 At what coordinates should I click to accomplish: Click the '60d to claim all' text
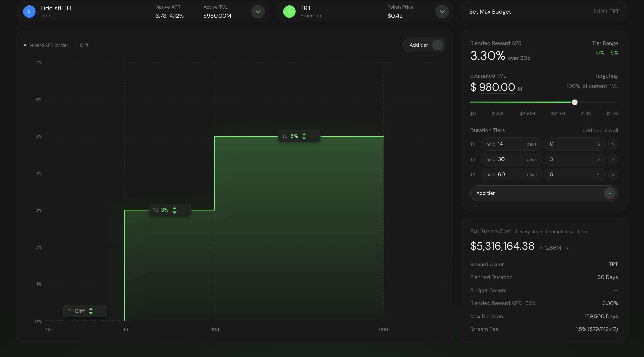pyautogui.click(x=600, y=130)
